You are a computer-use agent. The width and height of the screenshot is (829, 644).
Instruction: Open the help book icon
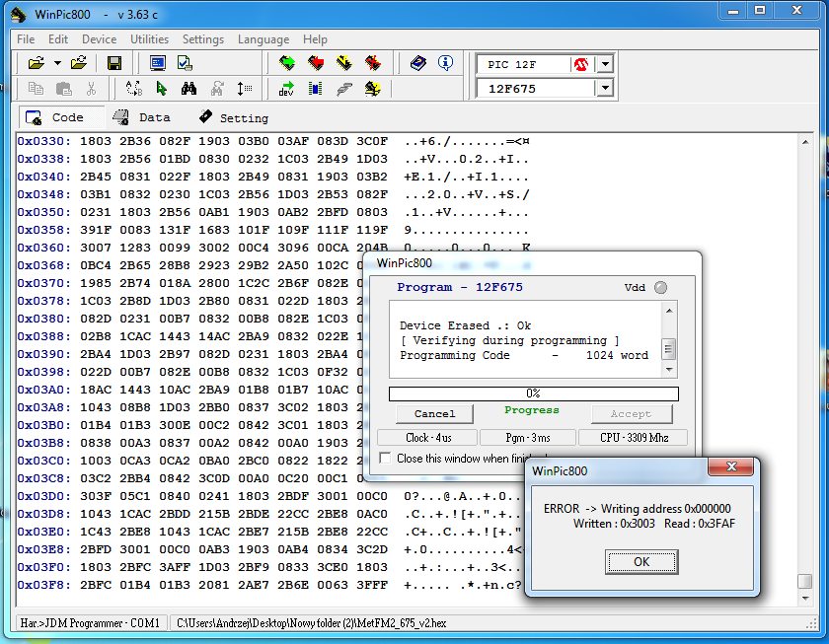(418, 63)
